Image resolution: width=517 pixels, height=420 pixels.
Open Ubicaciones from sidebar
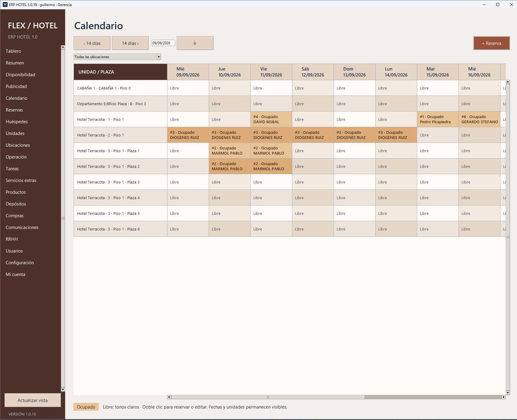pyautogui.click(x=18, y=145)
